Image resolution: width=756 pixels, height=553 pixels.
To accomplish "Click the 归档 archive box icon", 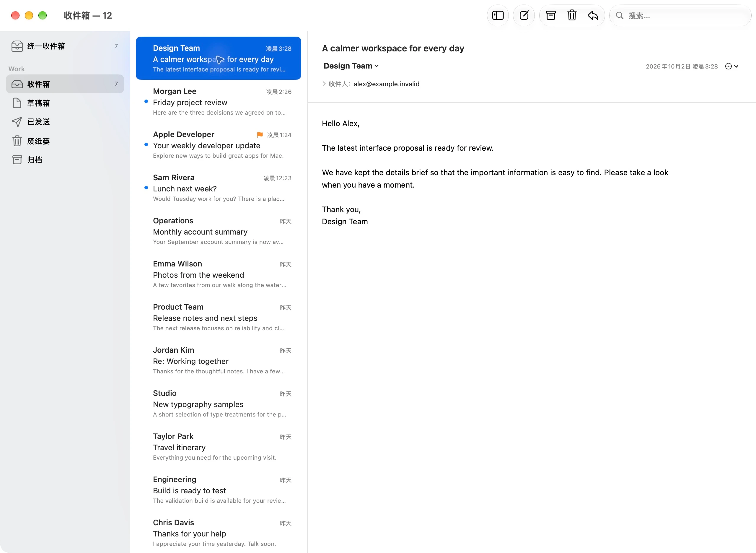I will point(17,160).
